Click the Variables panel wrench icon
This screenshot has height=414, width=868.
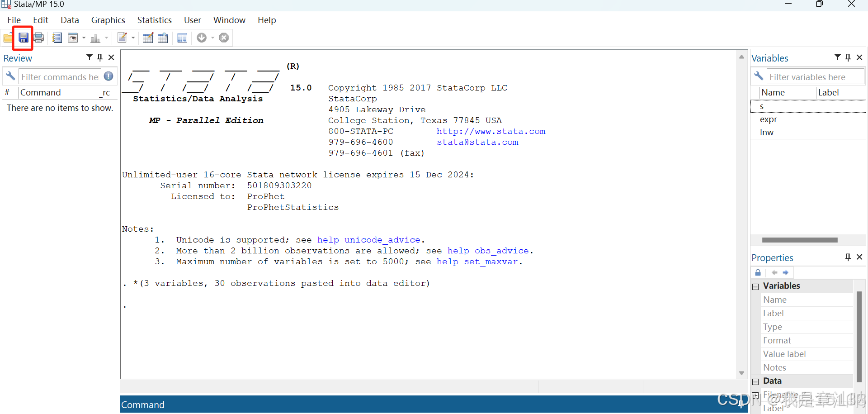(x=759, y=76)
